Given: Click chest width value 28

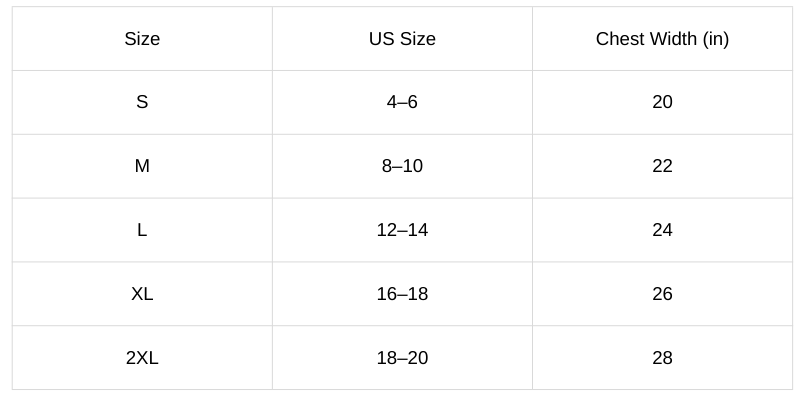Looking at the screenshot, I should [662, 358].
